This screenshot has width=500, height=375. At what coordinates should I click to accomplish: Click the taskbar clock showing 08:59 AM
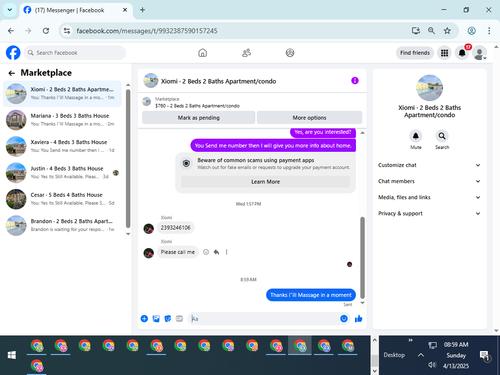456,345
